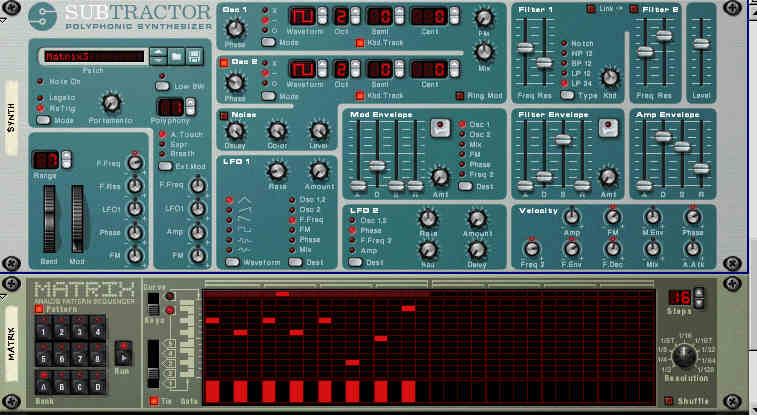757x415 pixels.
Task: Open the Subtractor patch browser folder icon
Action: pyautogui.click(x=176, y=56)
